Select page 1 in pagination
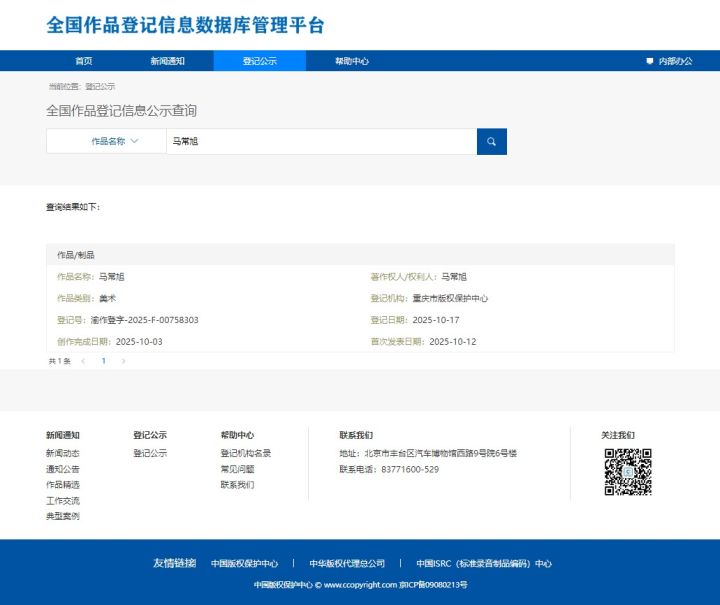This screenshot has height=605, width=720. click(103, 361)
